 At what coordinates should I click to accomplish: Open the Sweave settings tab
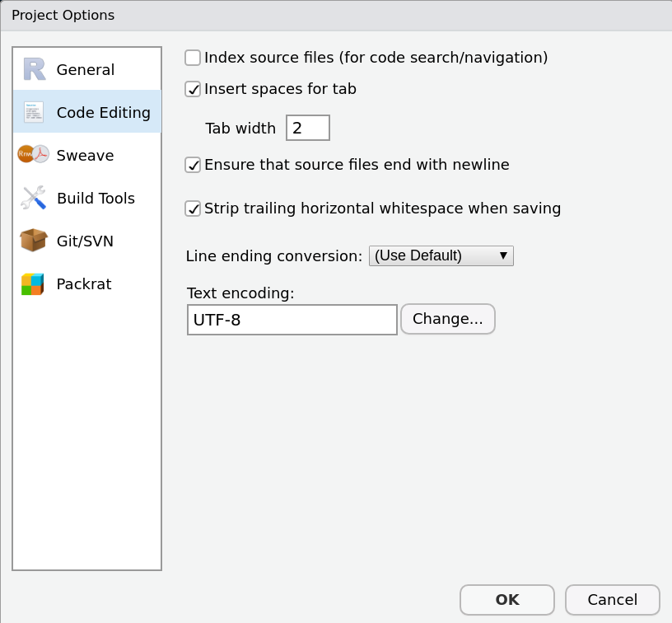pos(85,155)
